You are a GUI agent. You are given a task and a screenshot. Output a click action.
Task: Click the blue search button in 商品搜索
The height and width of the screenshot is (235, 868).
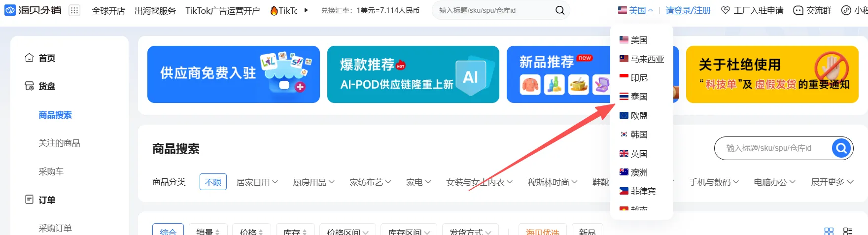click(x=842, y=148)
